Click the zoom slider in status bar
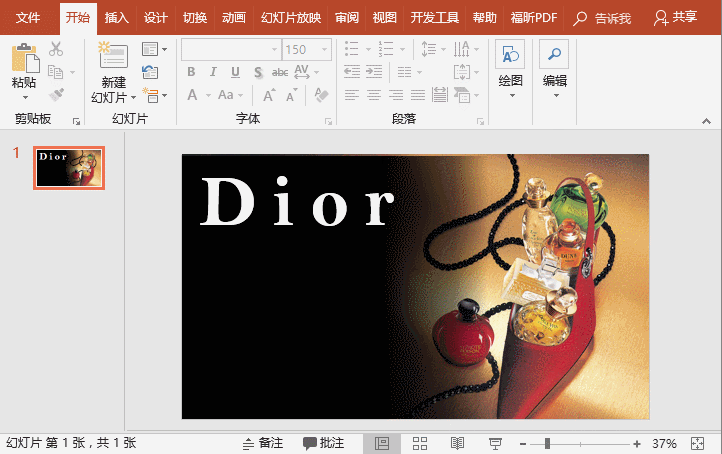Image resolution: width=722 pixels, height=454 pixels. 547,443
